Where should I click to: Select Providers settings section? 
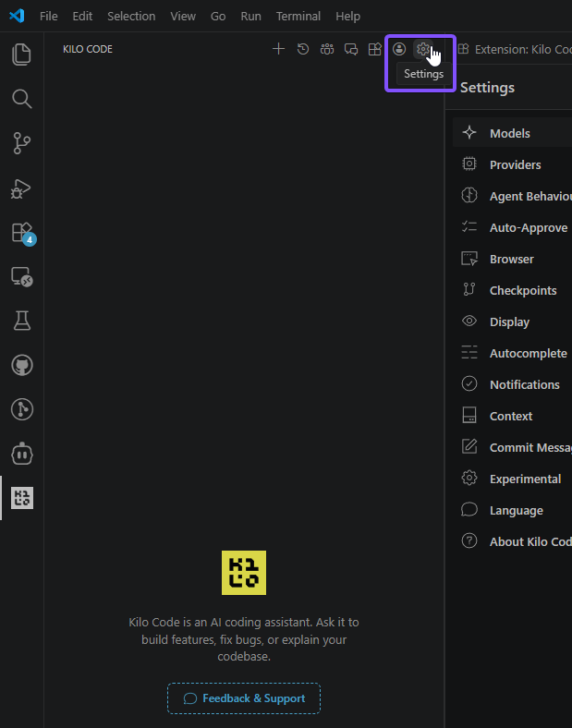[x=513, y=164]
